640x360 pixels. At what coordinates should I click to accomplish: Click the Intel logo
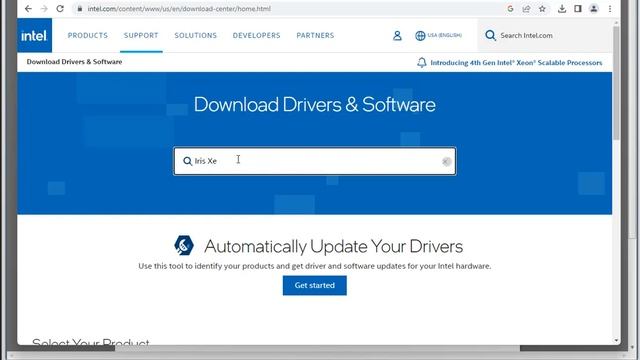(x=34, y=36)
